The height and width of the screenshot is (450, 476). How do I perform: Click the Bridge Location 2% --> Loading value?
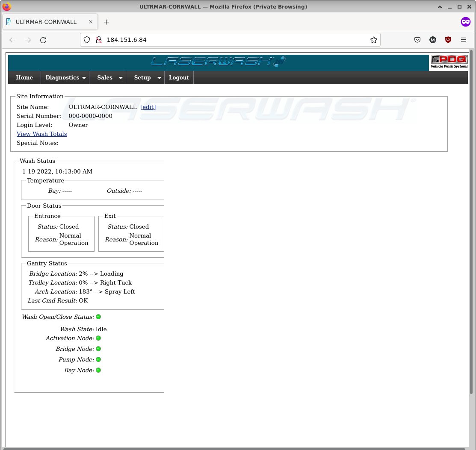(101, 274)
